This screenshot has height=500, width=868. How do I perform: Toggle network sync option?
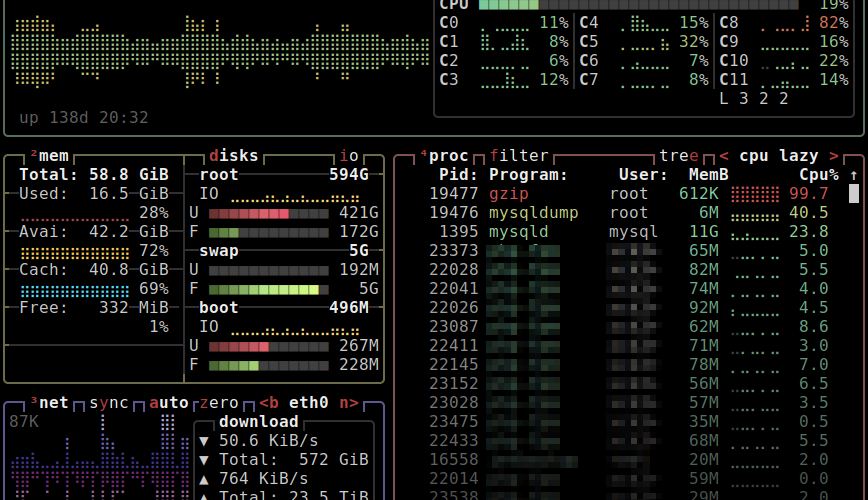pyautogui.click(x=109, y=403)
